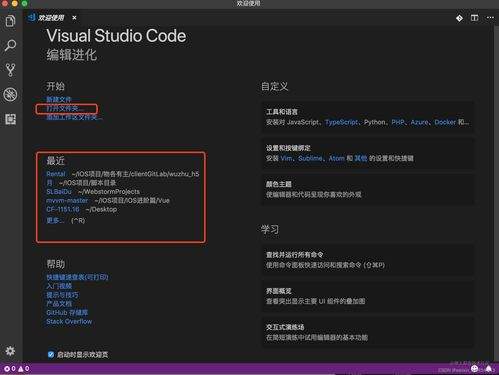
Task: Open the Explorer view in activity bar
Action: click(10, 21)
